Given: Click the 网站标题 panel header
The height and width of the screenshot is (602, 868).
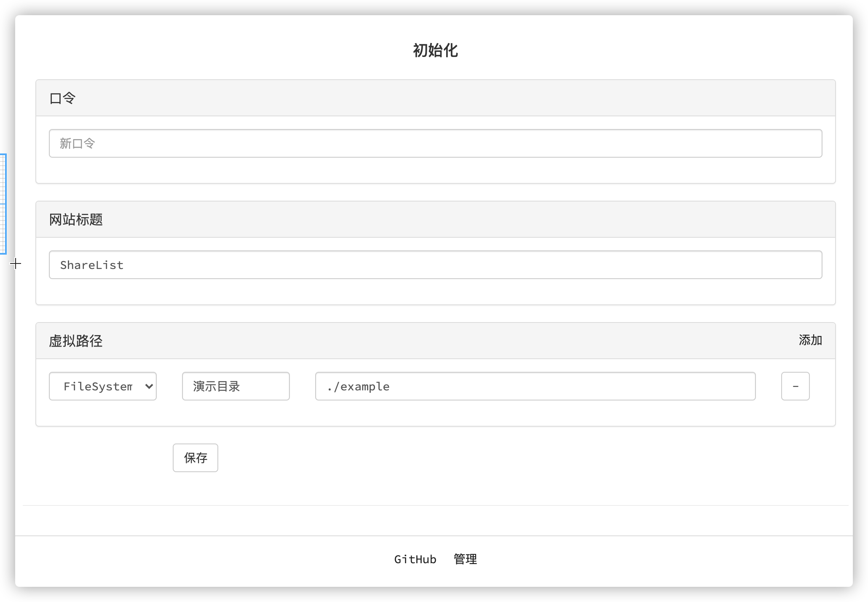Looking at the screenshot, I should tap(76, 220).
